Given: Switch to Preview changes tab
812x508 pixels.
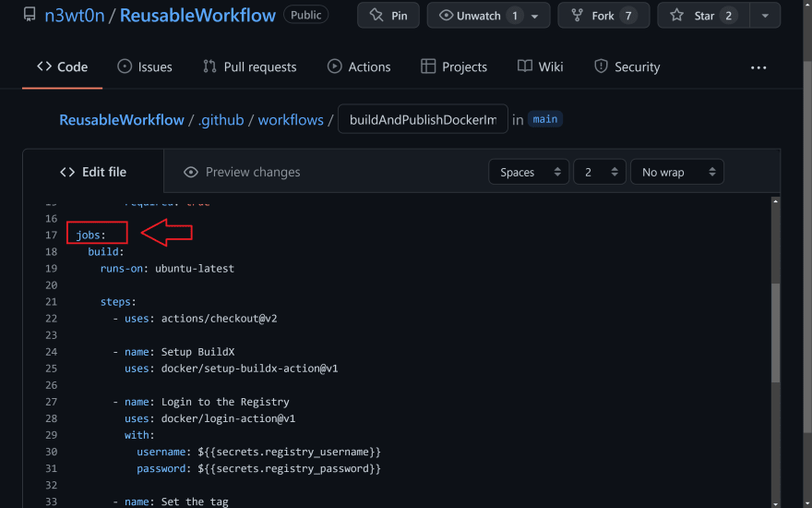Looking at the screenshot, I should [x=243, y=172].
